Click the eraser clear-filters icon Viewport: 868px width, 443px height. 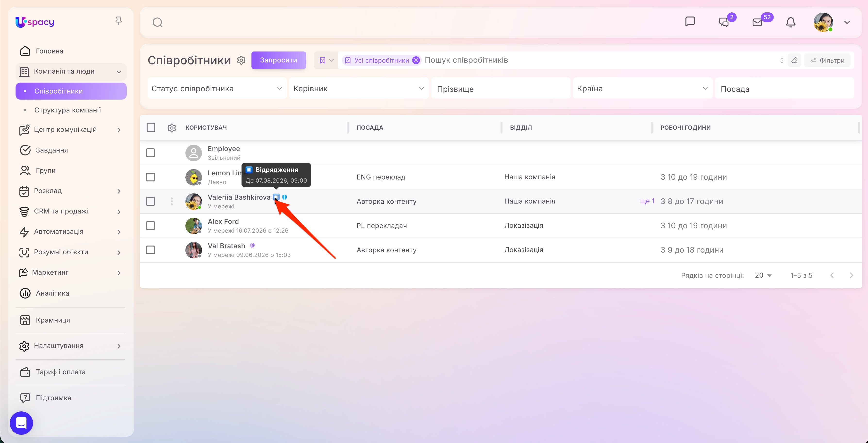[794, 60]
